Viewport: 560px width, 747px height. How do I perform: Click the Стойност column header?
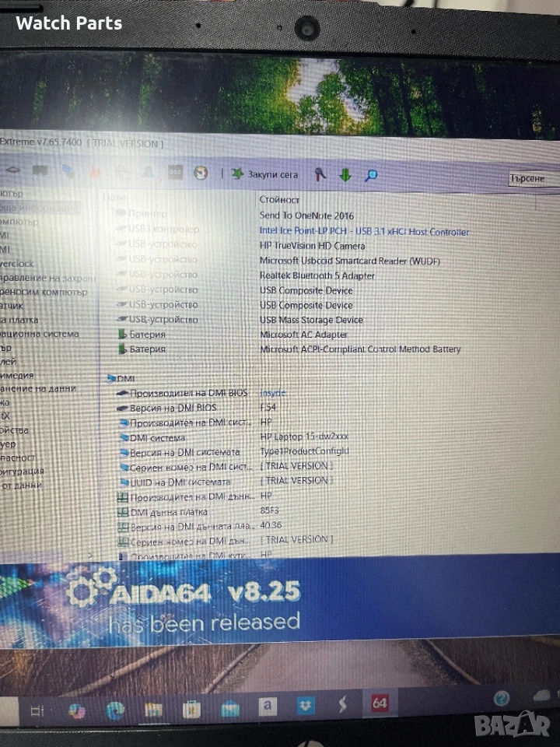279,200
